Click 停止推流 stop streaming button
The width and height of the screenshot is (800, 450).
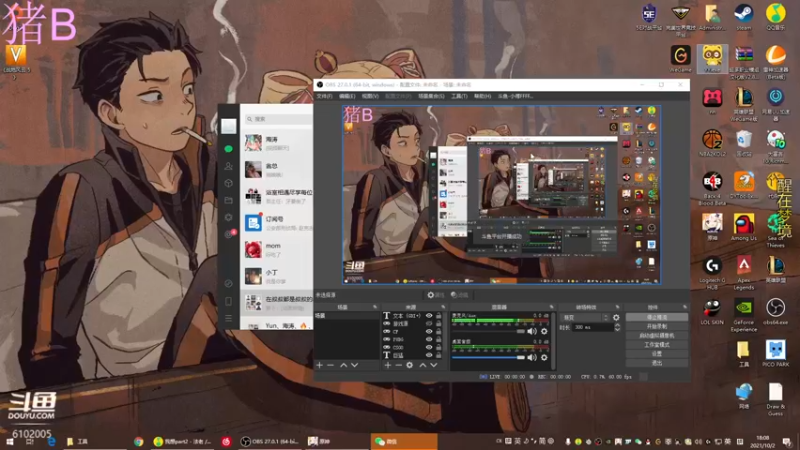pos(657,317)
